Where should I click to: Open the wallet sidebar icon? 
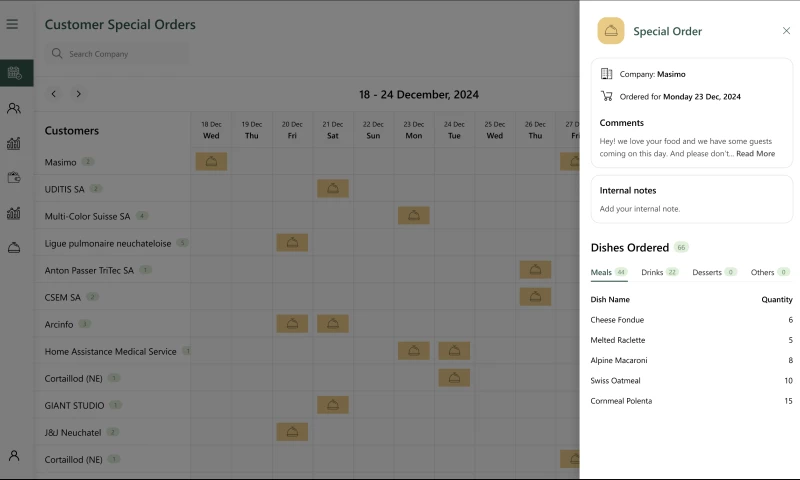tap(14, 177)
